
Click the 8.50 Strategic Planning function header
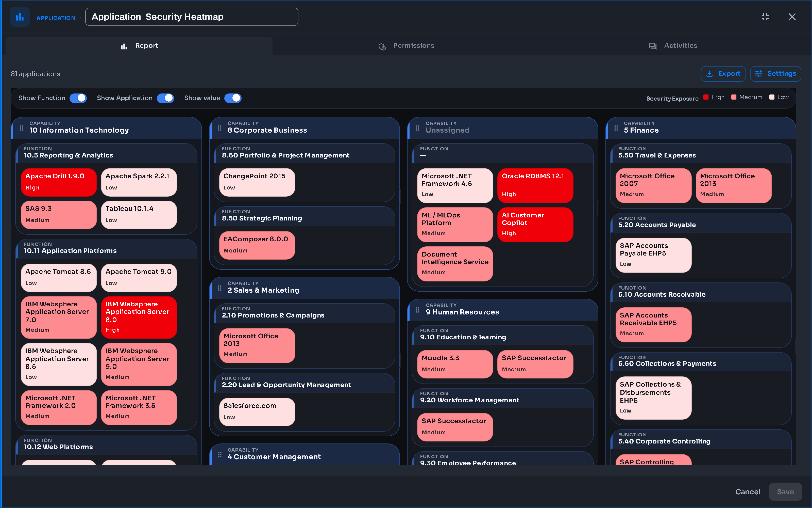coord(304,216)
